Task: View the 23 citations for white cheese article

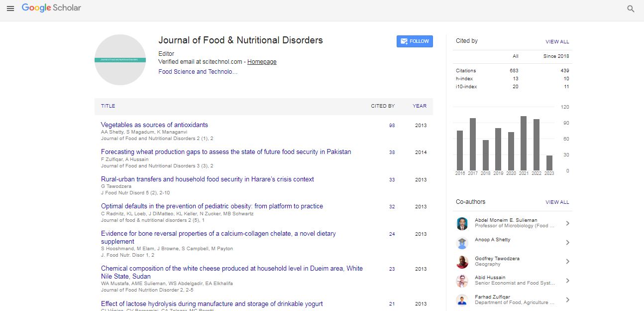Action: pos(392,269)
